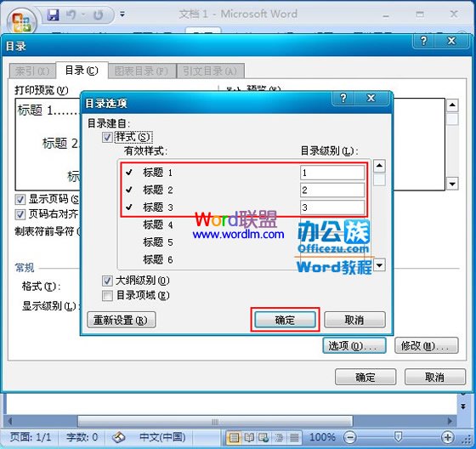
Task: Click 重新设置(R) button
Action: [x=122, y=320]
